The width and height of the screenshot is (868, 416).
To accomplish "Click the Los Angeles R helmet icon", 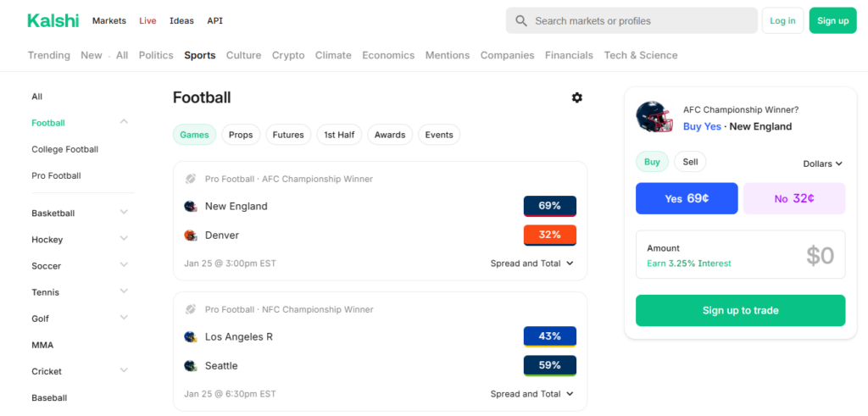I will click(191, 336).
